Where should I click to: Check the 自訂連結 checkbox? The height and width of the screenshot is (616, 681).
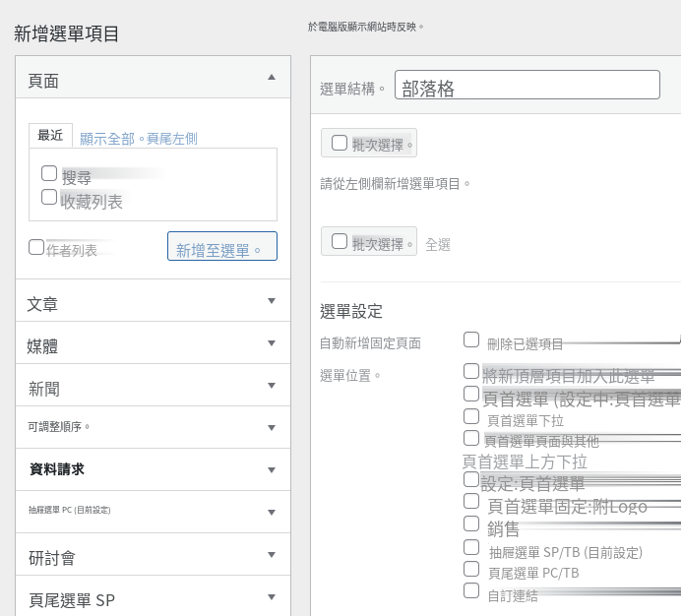click(471, 590)
